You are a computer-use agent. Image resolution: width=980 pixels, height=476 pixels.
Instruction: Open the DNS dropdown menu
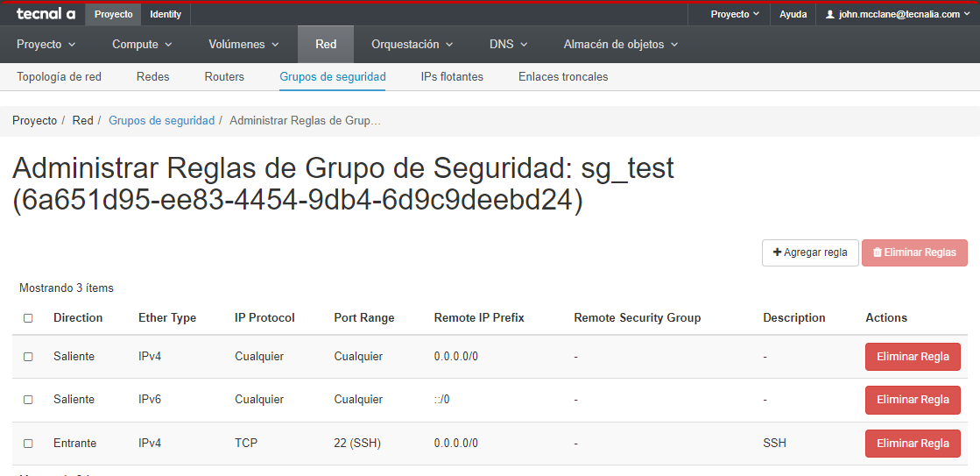coord(508,44)
